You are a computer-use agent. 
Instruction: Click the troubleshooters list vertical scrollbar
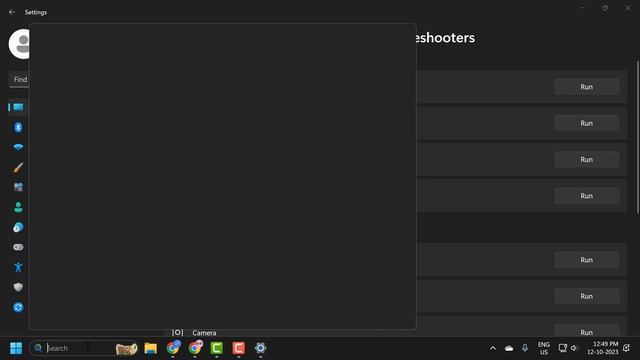(x=638, y=137)
